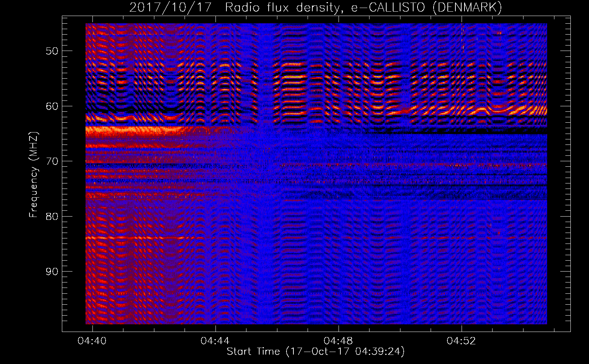Click the 50 frequency tick label

click(x=52, y=51)
